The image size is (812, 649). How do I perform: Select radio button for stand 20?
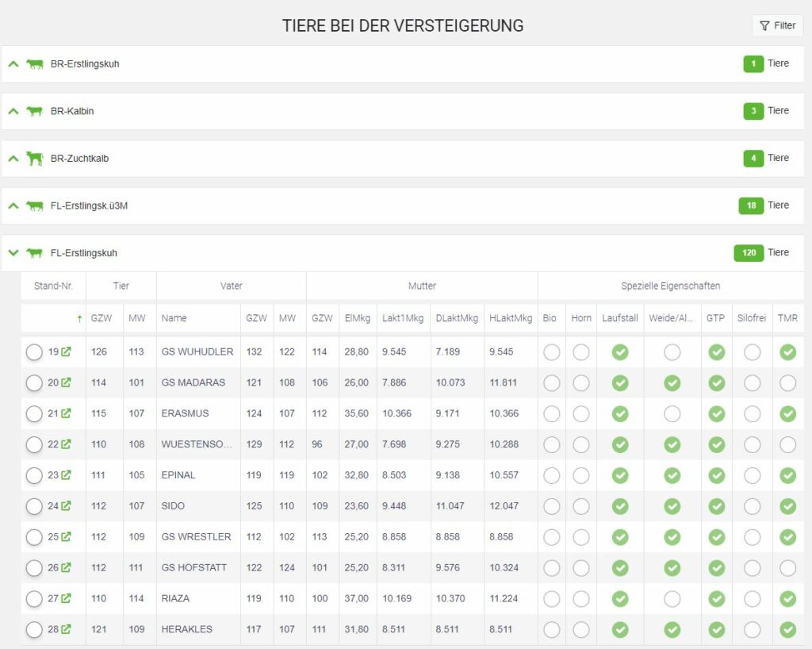coord(34,383)
